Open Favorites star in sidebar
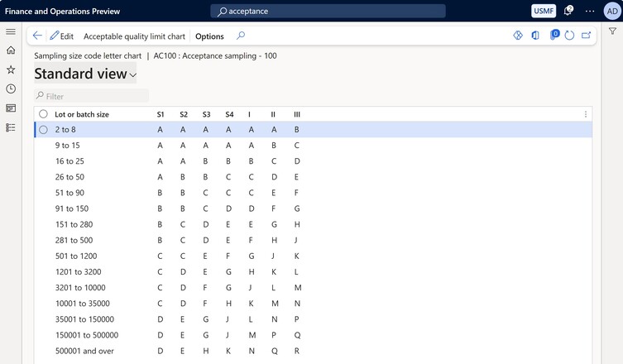The height and width of the screenshot is (364, 623). pos(11,69)
